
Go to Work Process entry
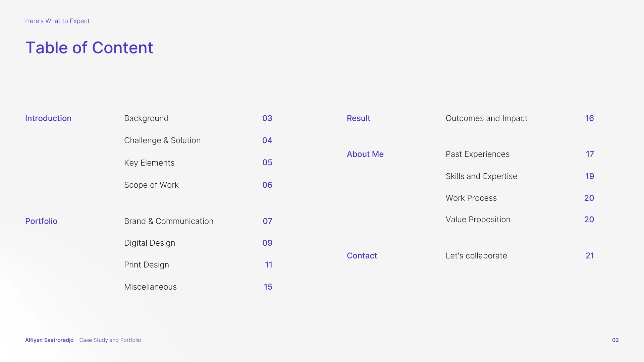(x=471, y=198)
